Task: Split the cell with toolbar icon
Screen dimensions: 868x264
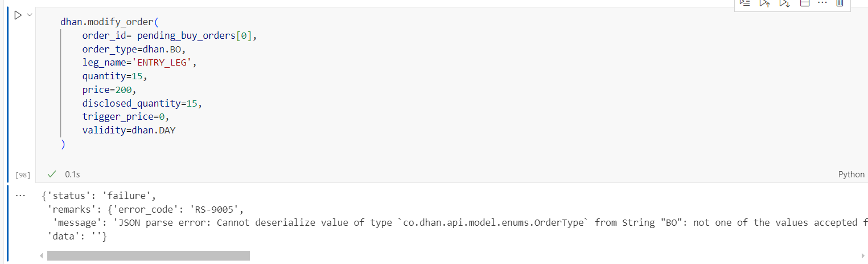Action: [804, 3]
